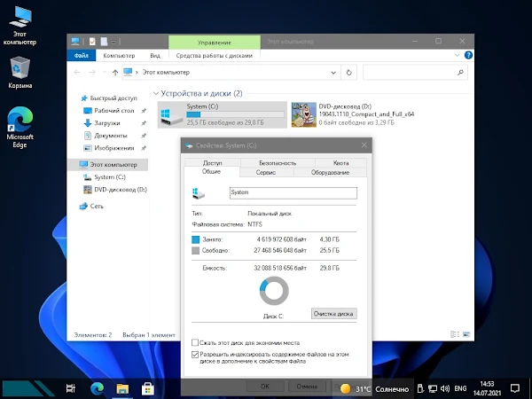Screen dimensions: 532x399
Task: Open the Файл ribbon tab
Action: [82, 55]
